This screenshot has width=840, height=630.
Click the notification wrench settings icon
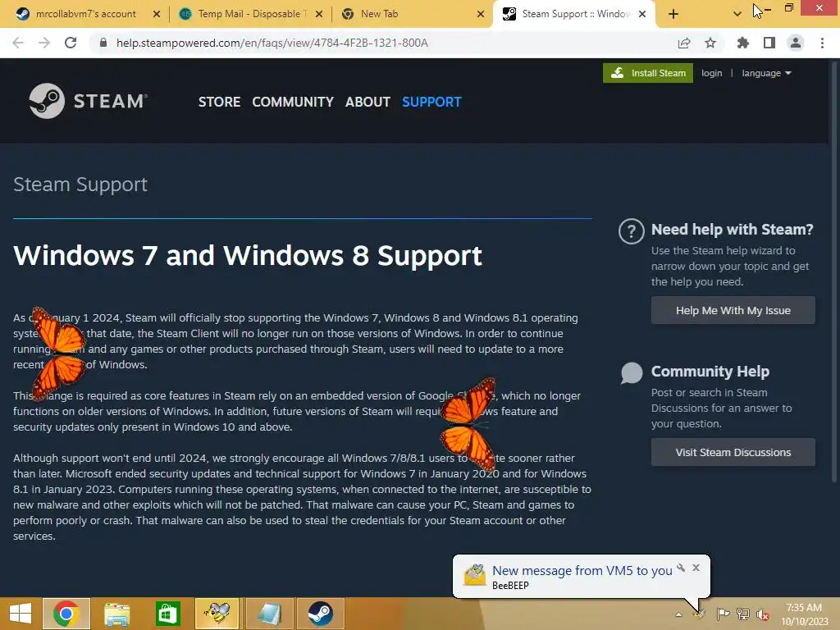tap(681, 568)
